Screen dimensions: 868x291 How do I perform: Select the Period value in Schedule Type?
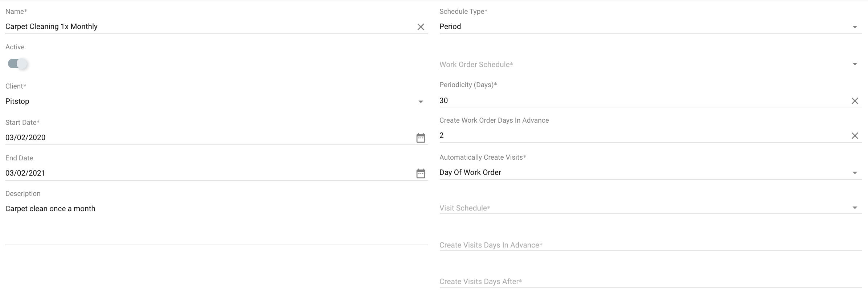[450, 26]
